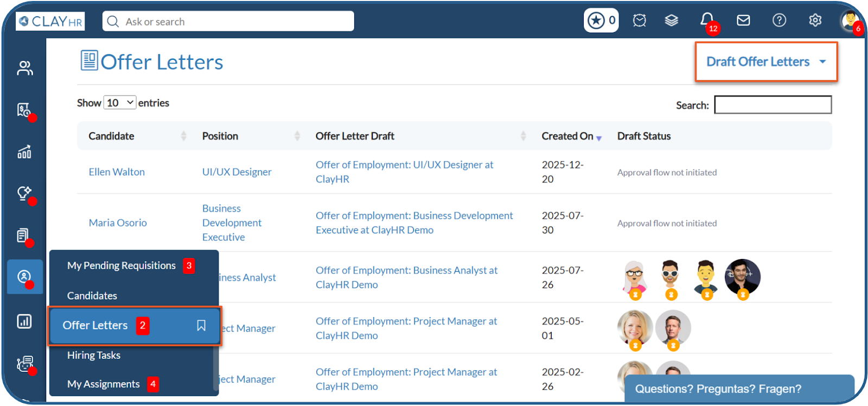Open the reports chart sidebar icon

24,321
